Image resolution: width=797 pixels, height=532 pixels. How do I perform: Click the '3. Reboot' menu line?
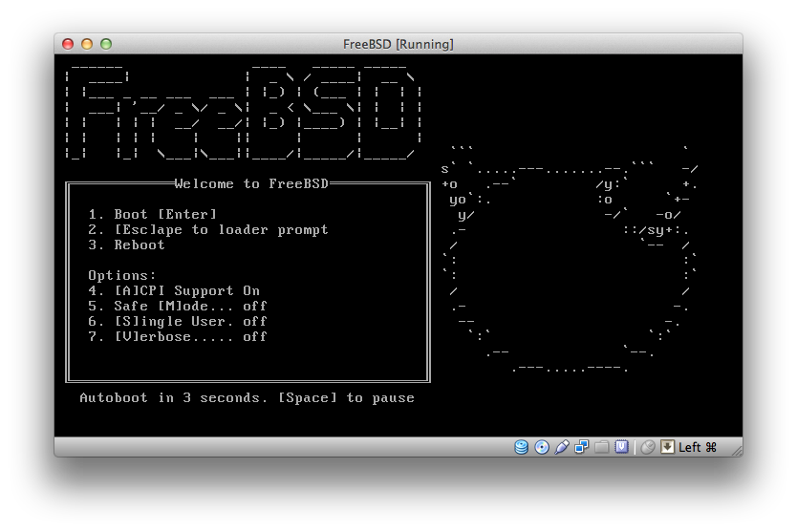pyautogui.click(x=126, y=245)
